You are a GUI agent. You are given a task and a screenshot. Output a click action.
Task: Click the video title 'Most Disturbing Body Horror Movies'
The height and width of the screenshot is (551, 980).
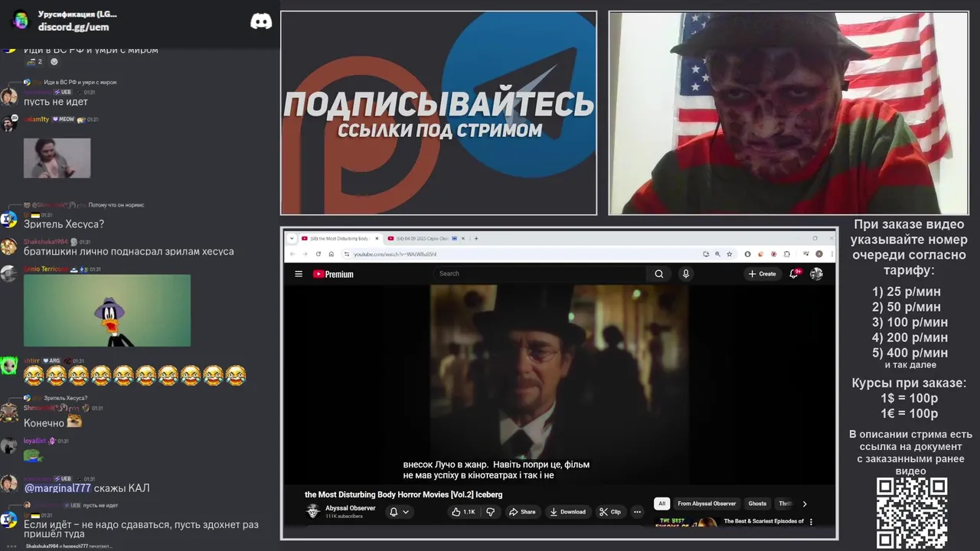[403, 494]
